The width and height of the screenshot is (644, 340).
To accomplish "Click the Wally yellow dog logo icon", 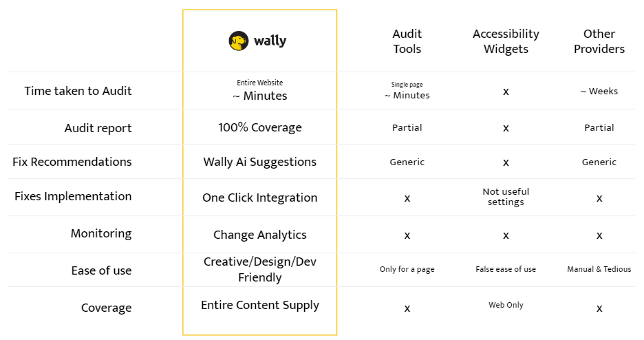I will 238,41.
